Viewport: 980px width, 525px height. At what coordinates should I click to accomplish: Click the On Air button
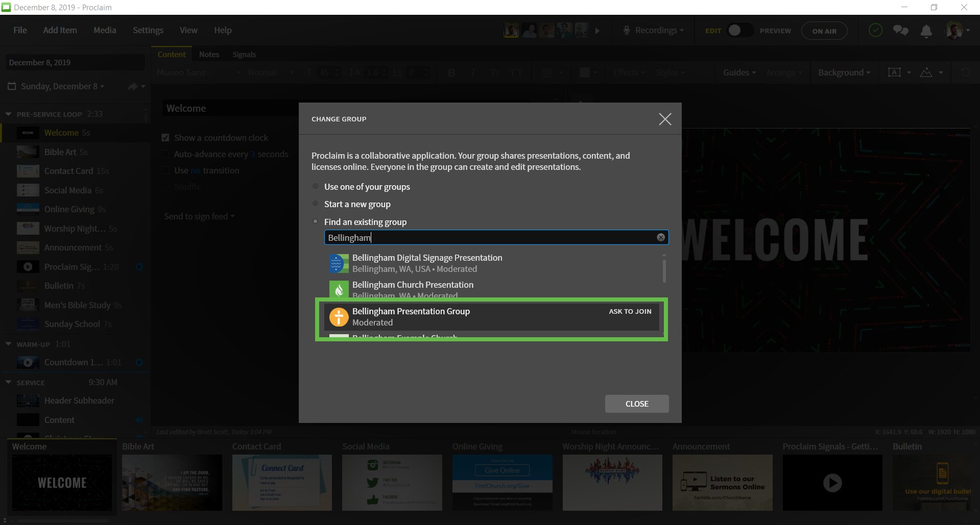point(824,31)
